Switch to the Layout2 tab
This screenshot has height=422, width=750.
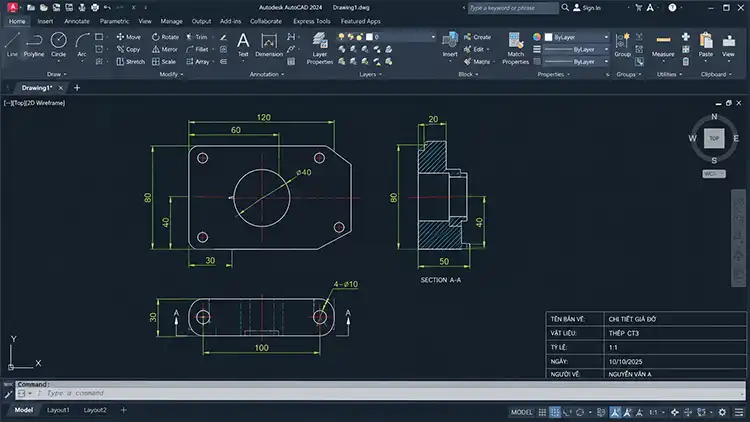(x=95, y=410)
